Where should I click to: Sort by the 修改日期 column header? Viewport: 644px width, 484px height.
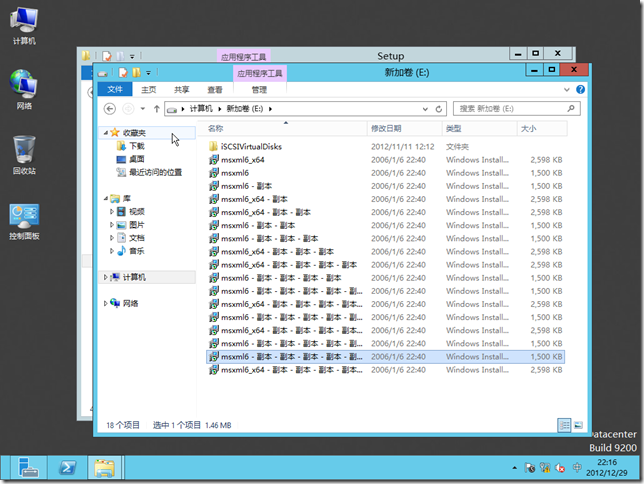[x=404, y=129]
